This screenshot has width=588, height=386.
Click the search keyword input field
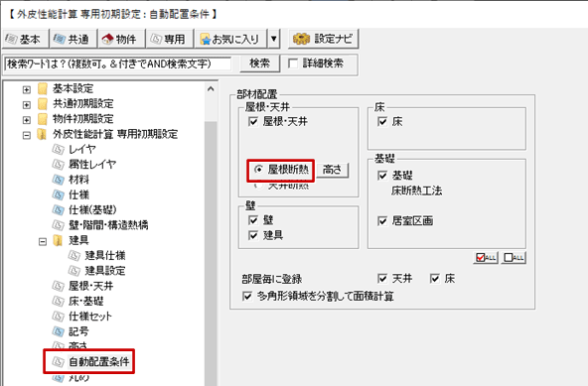(x=118, y=64)
